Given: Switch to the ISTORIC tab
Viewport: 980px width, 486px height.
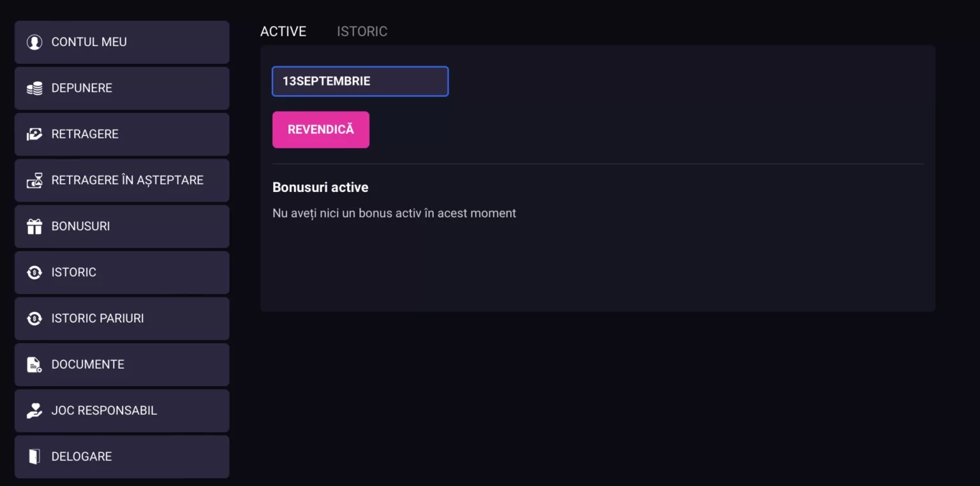Looking at the screenshot, I should pyautogui.click(x=362, y=31).
